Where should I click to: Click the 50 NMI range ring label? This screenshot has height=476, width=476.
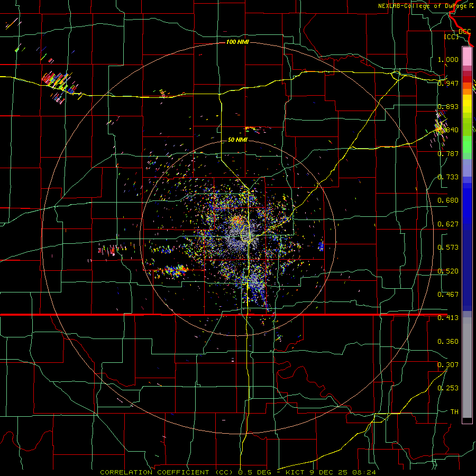point(237,140)
